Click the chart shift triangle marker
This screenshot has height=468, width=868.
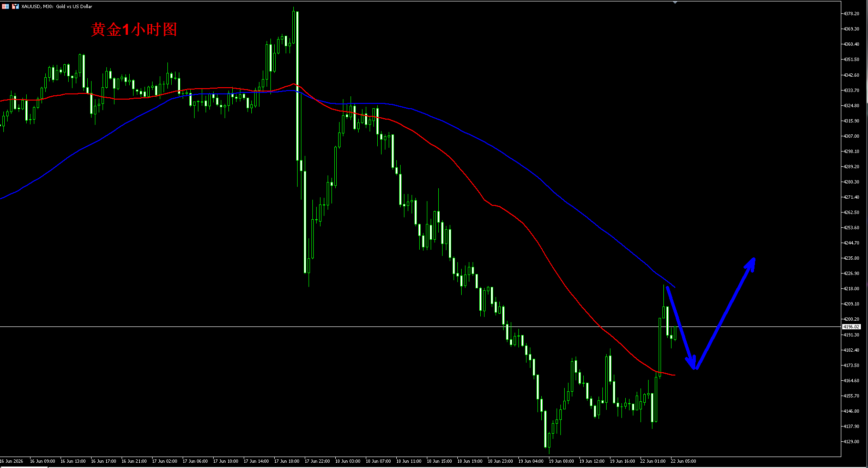[x=675, y=2]
